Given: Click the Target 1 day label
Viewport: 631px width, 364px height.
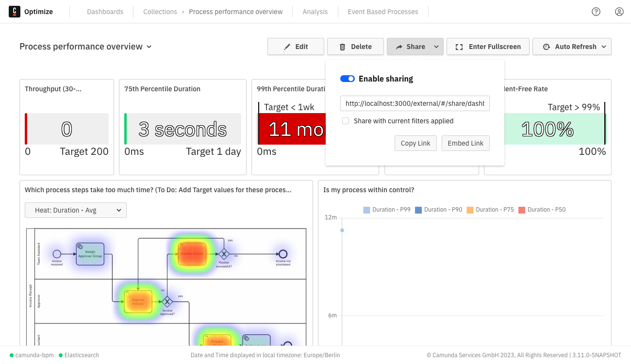Looking at the screenshot, I should tap(214, 151).
